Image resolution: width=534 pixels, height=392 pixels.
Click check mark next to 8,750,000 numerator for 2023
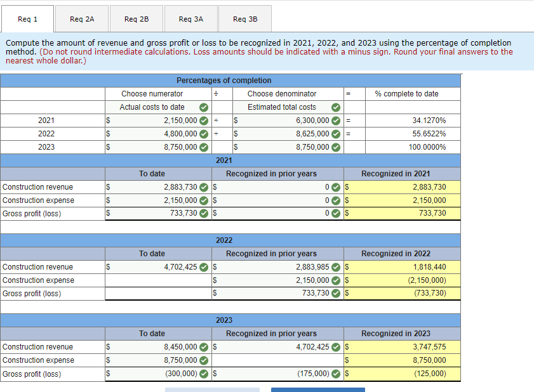(204, 147)
